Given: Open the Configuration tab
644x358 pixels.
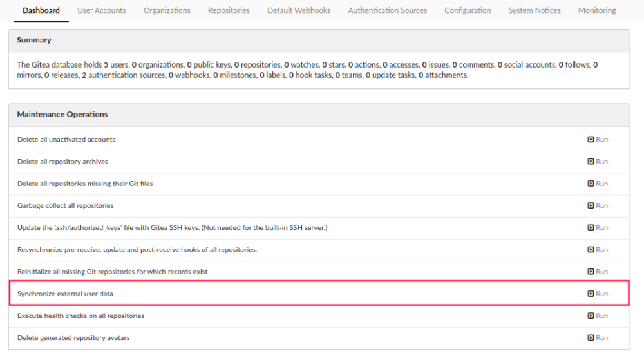Looking at the screenshot, I should point(468,10).
